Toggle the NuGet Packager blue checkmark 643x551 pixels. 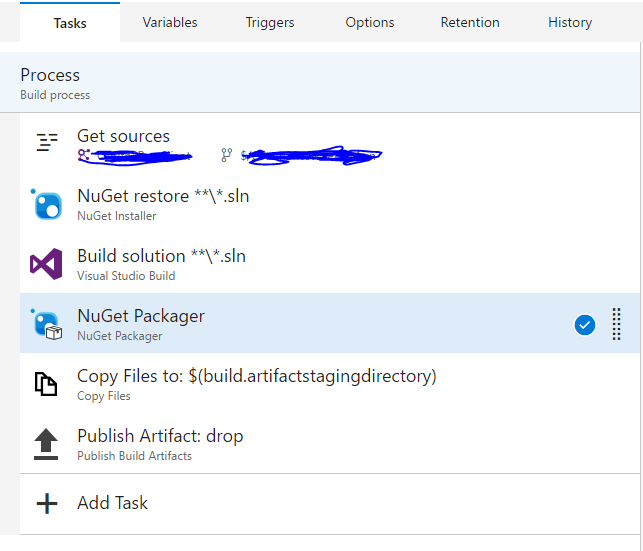[x=585, y=325]
